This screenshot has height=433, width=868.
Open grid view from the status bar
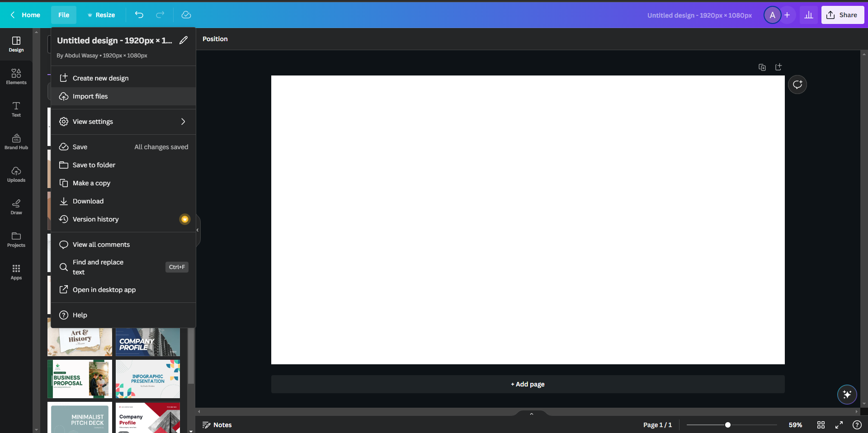[821, 425]
